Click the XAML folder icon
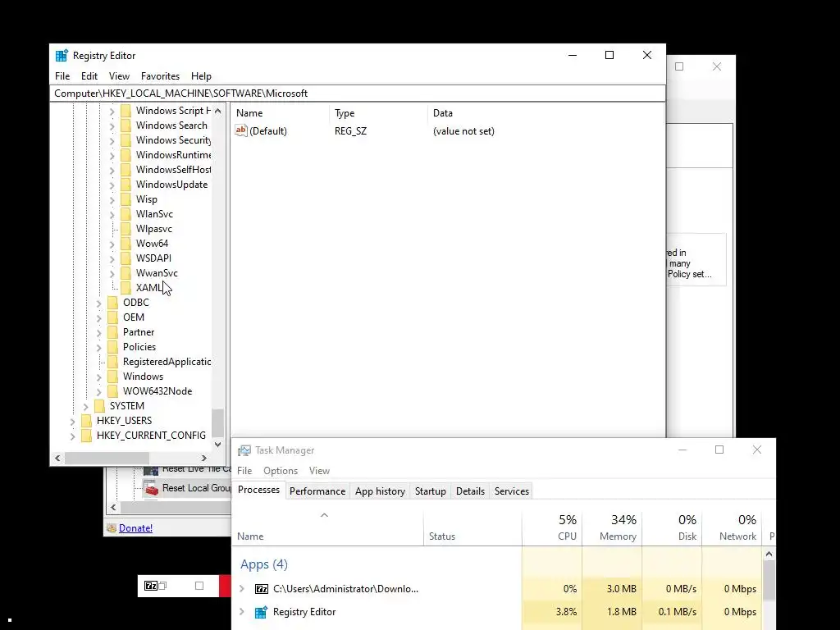 coord(126,288)
